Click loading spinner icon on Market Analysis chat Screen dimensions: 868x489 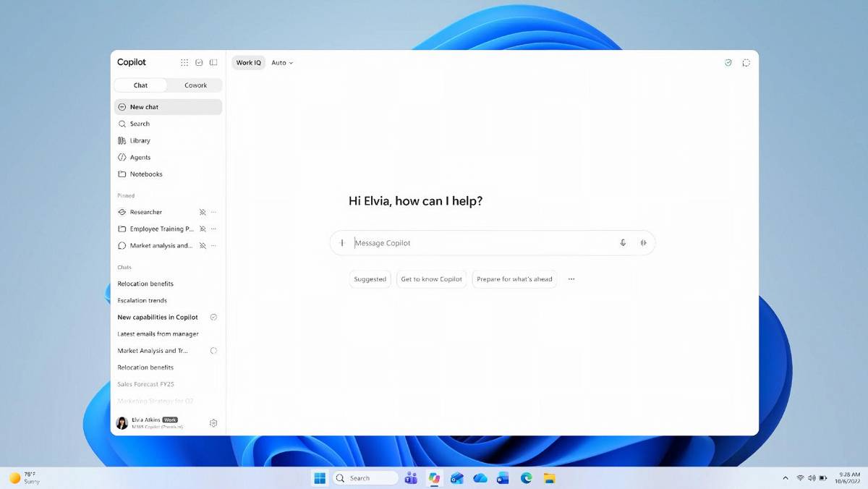point(213,351)
